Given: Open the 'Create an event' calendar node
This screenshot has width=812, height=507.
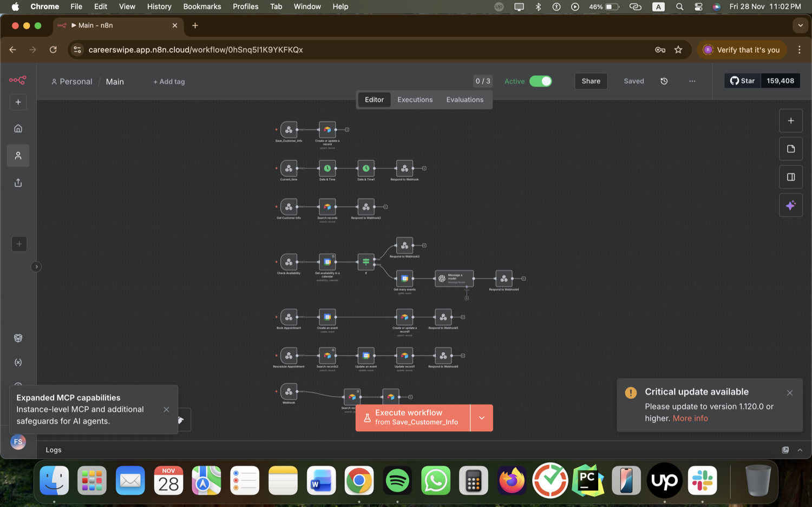Looking at the screenshot, I should (328, 317).
